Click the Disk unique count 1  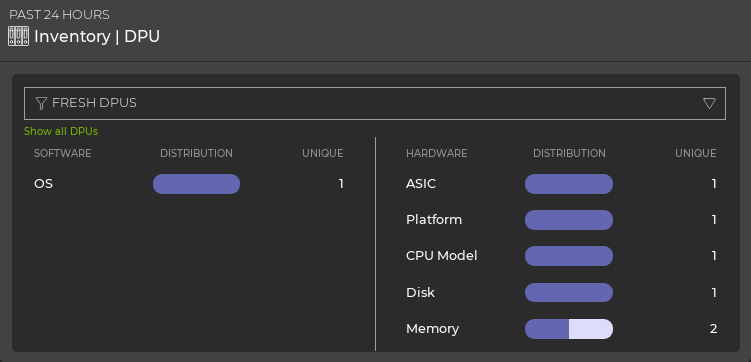(x=714, y=292)
